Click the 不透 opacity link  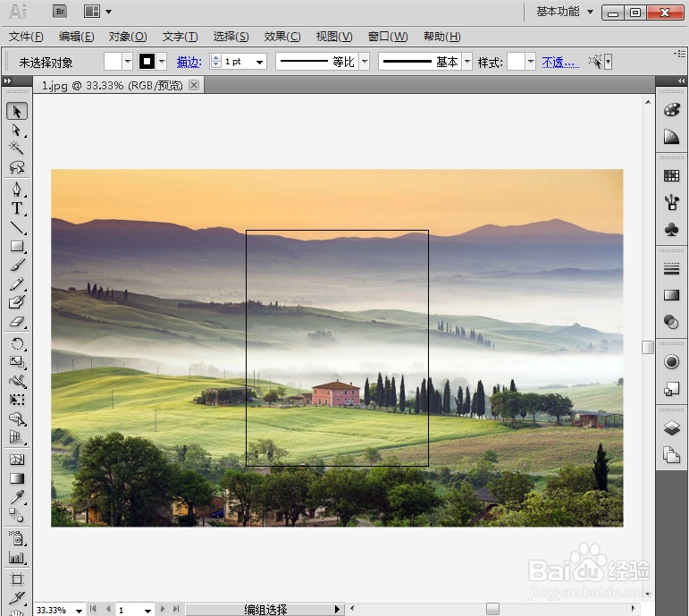560,63
